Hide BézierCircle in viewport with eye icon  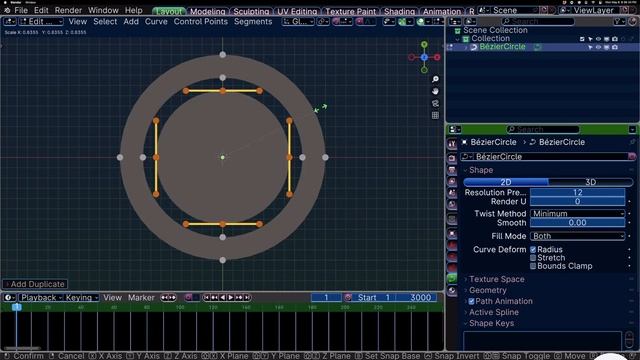pos(598,47)
